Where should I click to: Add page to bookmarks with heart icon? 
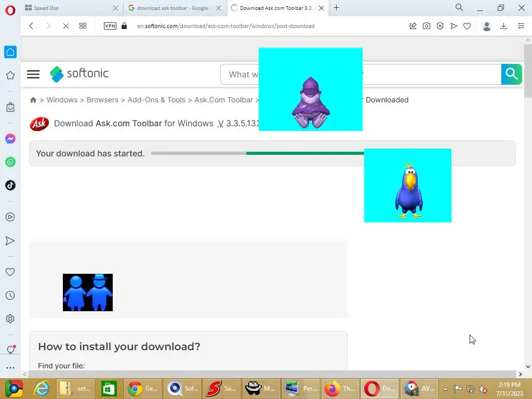click(467, 26)
